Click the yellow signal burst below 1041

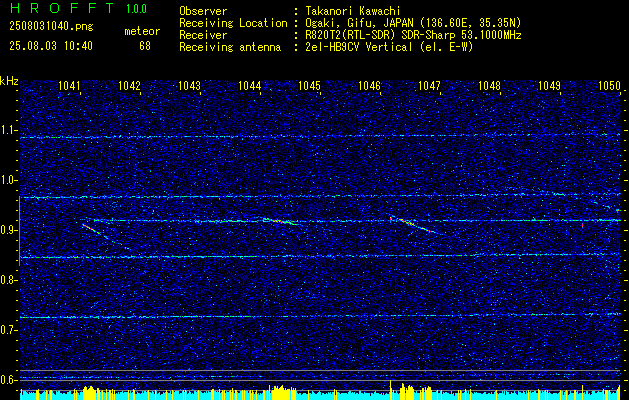(91, 392)
